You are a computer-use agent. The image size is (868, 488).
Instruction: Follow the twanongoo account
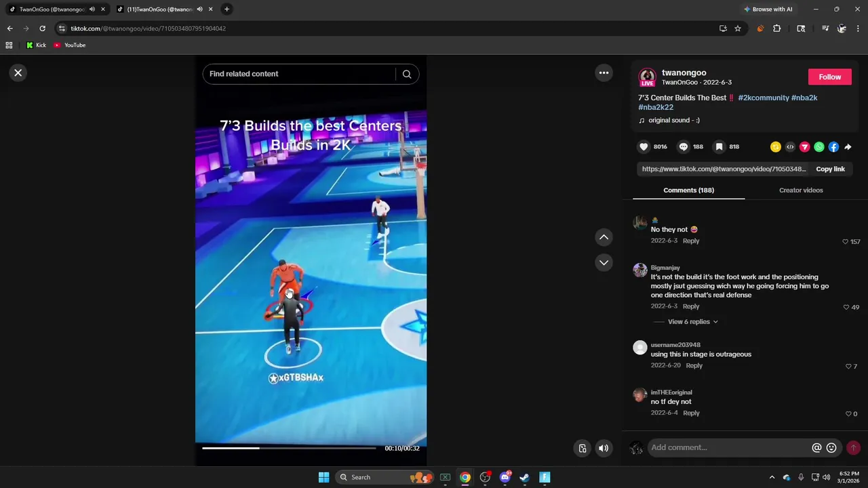829,77
